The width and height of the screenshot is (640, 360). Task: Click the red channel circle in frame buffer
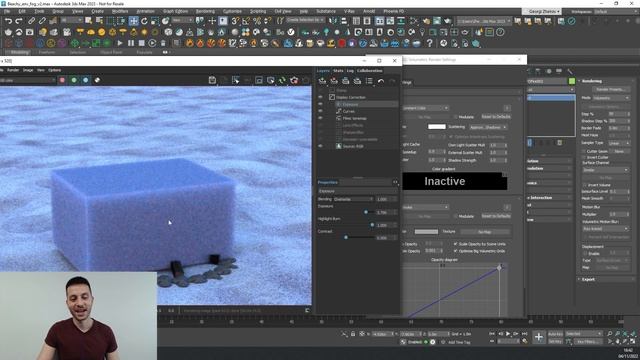pos(62,80)
